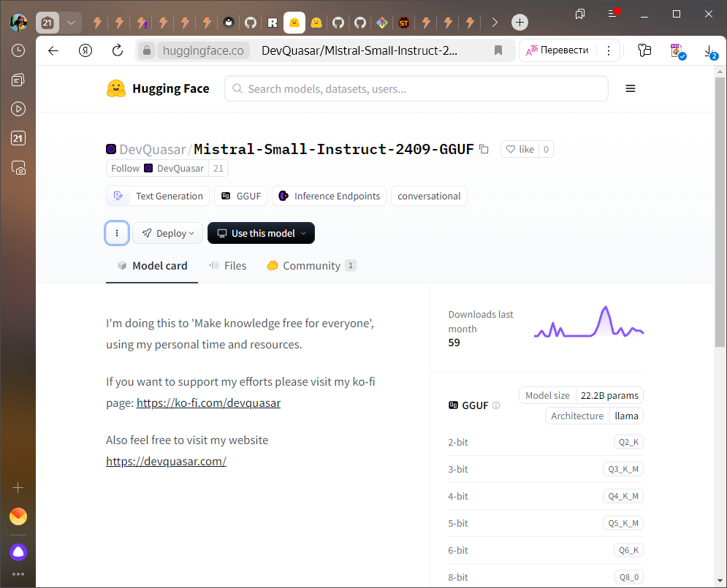Follow DevQuasar
Screen dimensions: 727x588
coord(158,168)
